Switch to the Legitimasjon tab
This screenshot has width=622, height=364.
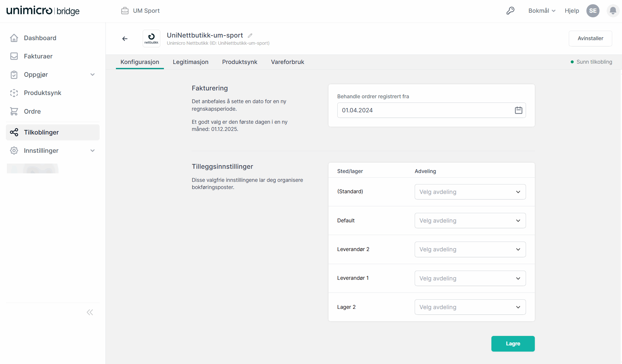point(190,62)
